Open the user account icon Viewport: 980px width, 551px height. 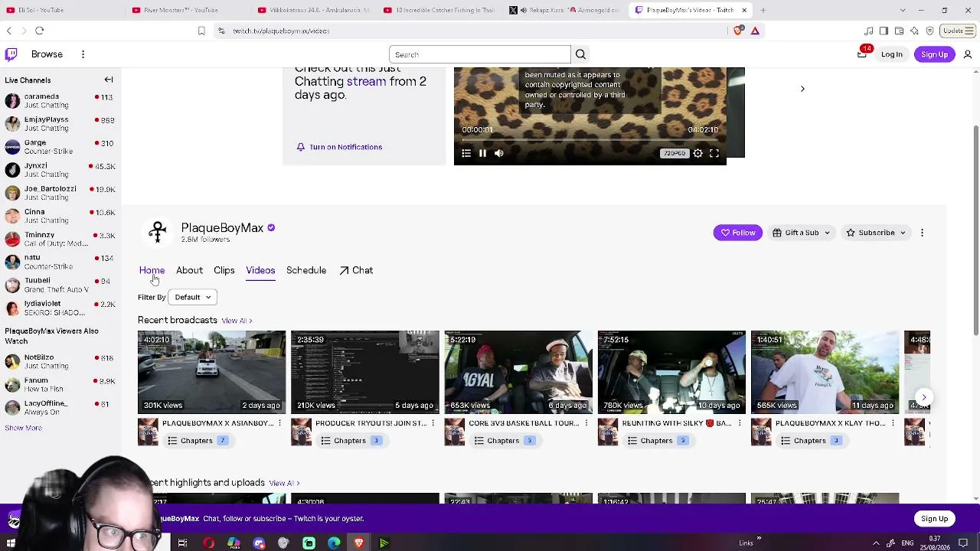pos(968,54)
